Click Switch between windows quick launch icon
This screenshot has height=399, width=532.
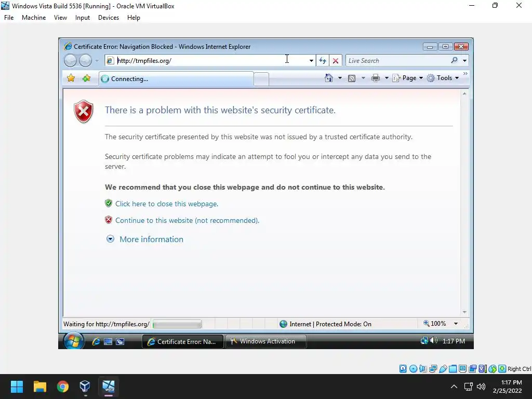120,342
